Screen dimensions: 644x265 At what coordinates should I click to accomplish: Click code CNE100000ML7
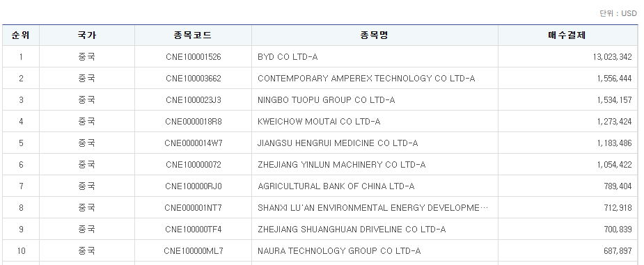tap(193, 251)
